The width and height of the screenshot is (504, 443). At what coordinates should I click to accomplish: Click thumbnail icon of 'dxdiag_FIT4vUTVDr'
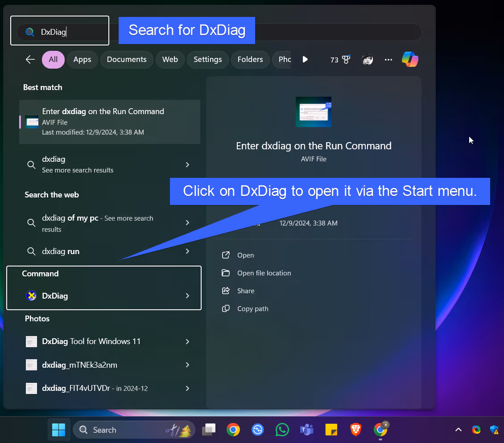click(31, 388)
